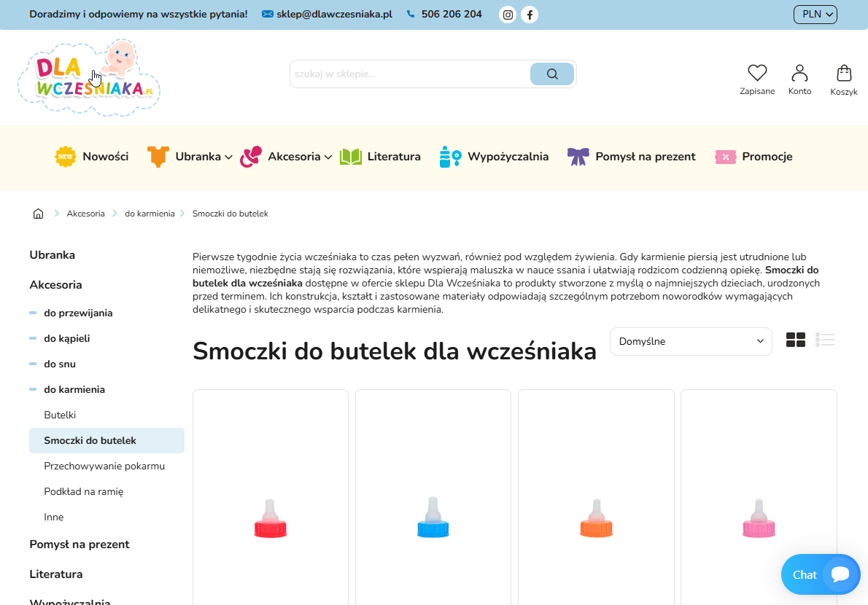Viewport: 868px width, 605px height.
Task: Visit the shop's Facebook page
Action: [530, 14]
